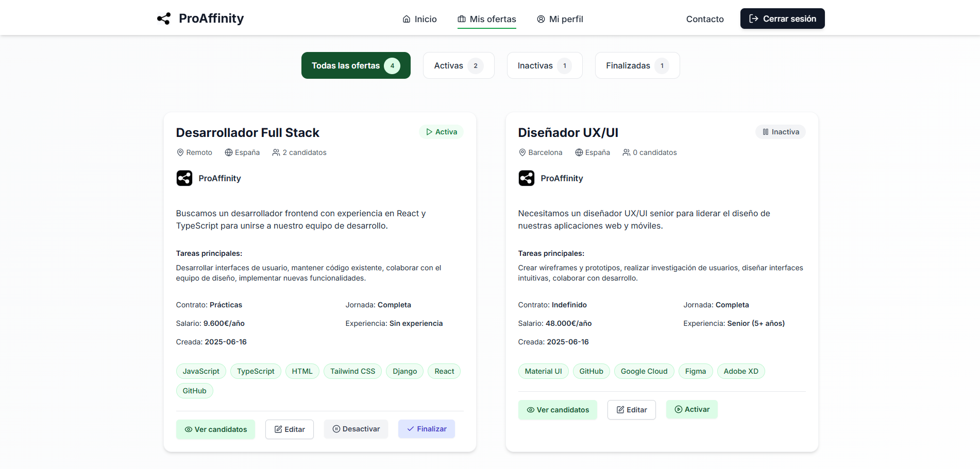
Task: Switch to Finalizadas offers filter
Action: point(637,65)
